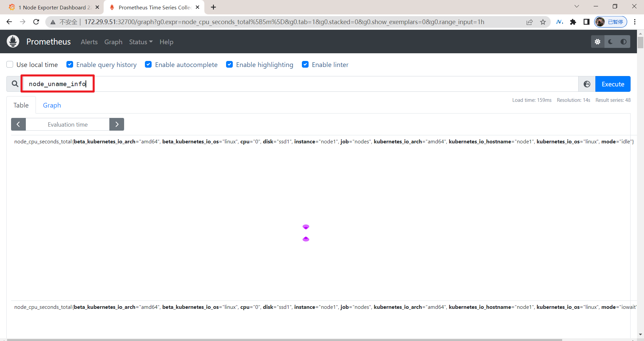
Task: Open Chrome's three-dot menu
Action: [635, 22]
